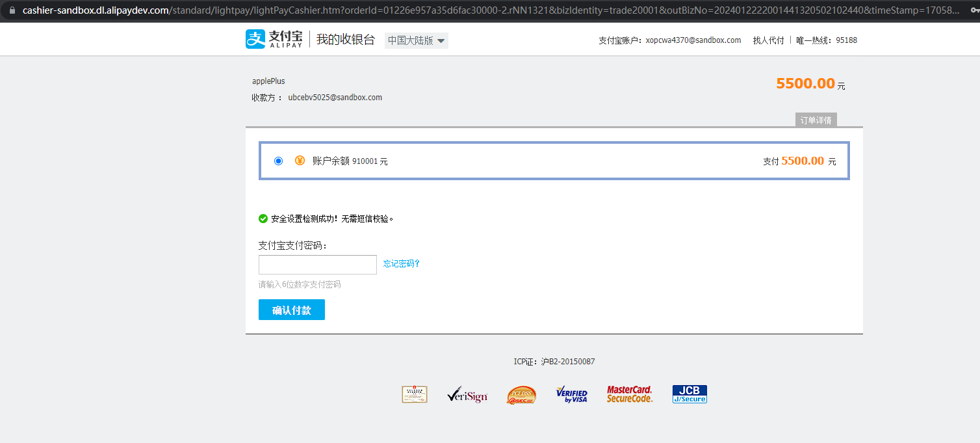
Task: Click the 910001 元 balance value
Action: 370,161
